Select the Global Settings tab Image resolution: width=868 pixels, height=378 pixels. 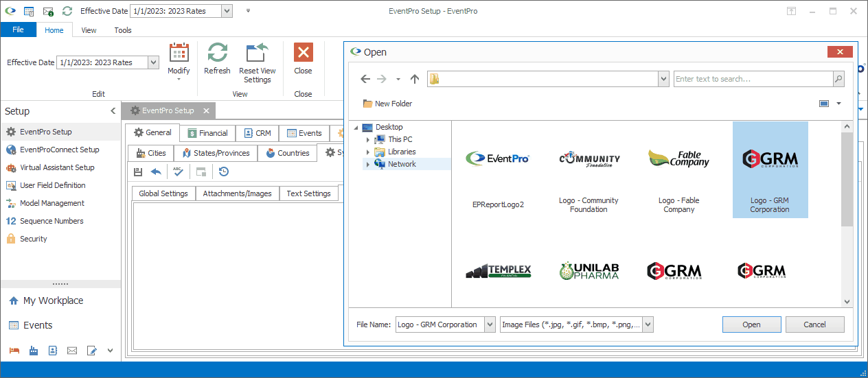tap(163, 193)
